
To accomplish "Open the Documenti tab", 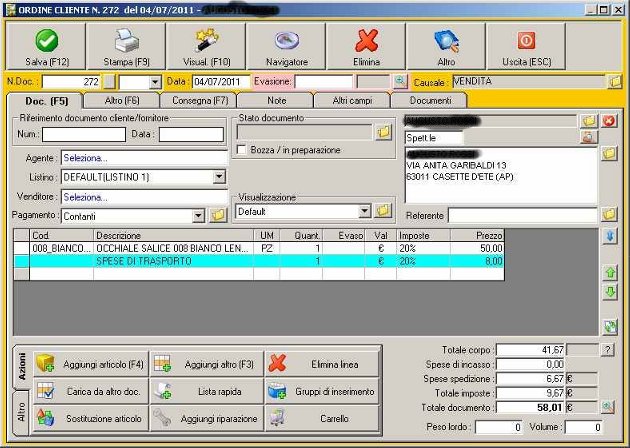I will point(430,100).
